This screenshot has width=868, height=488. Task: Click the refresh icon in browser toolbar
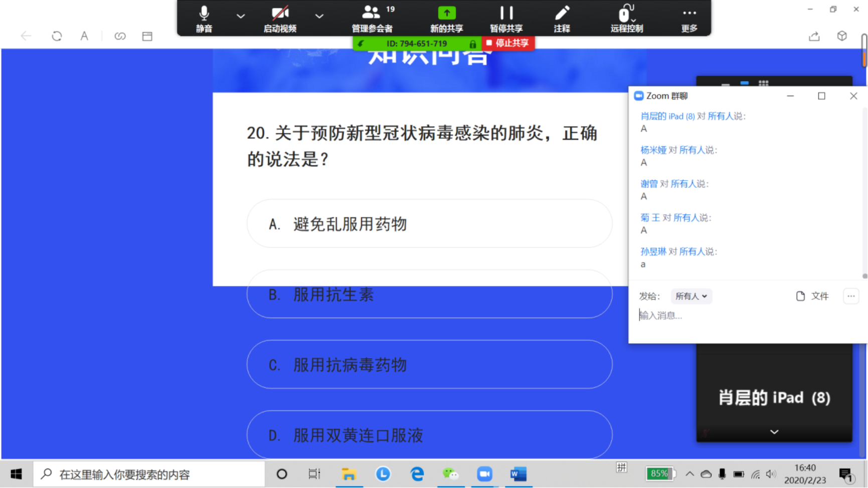coord(57,36)
